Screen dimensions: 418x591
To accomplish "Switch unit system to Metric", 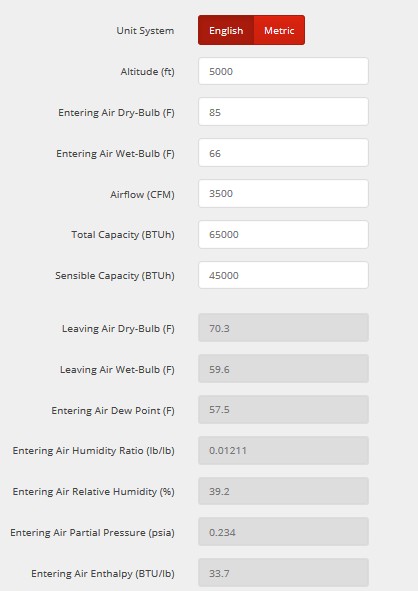I will pos(279,30).
